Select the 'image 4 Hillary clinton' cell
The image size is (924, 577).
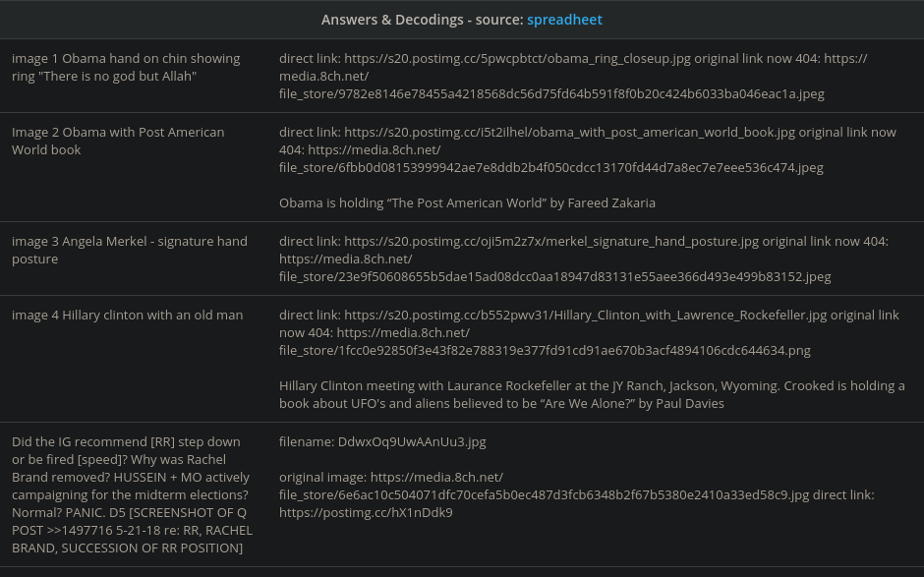pos(127,315)
